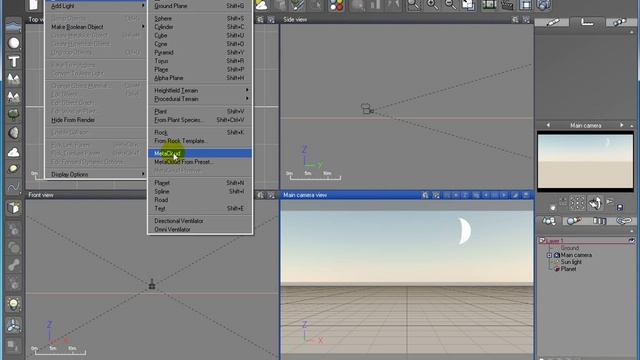Screen dimensions: 640x360
Task: Expand the Main camera tree node
Action: [x=549, y=255]
